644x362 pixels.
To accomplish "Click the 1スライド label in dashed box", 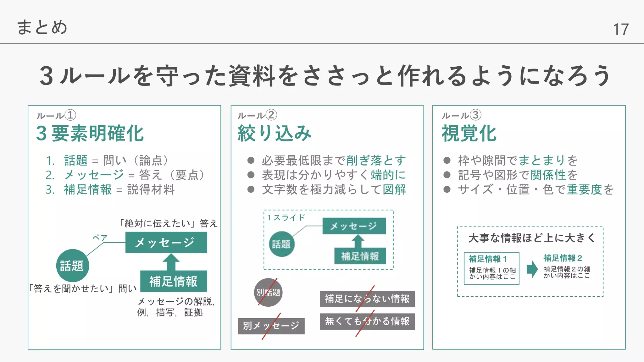I will (x=286, y=217).
